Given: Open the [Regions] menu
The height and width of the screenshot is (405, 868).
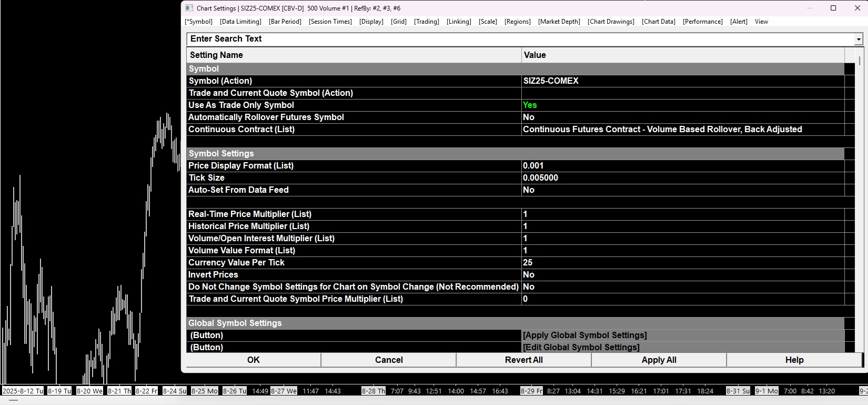Looking at the screenshot, I should [518, 22].
